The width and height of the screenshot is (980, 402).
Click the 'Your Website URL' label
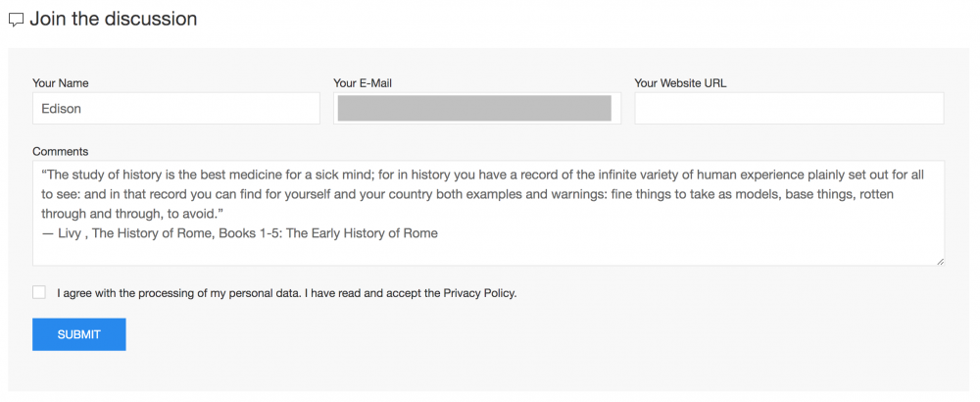click(x=680, y=83)
